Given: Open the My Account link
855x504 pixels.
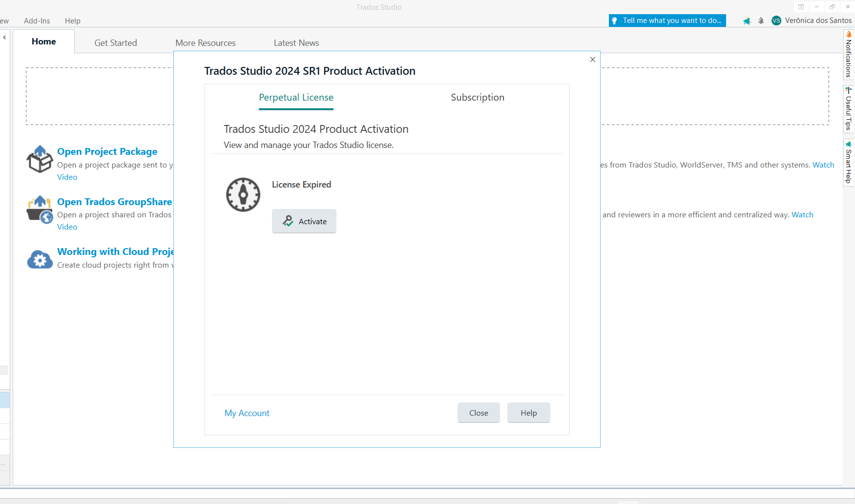Looking at the screenshot, I should pos(247,413).
